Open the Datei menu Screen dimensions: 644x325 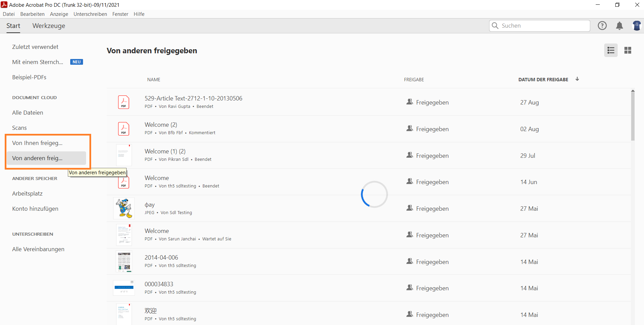[x=9, y=14]
